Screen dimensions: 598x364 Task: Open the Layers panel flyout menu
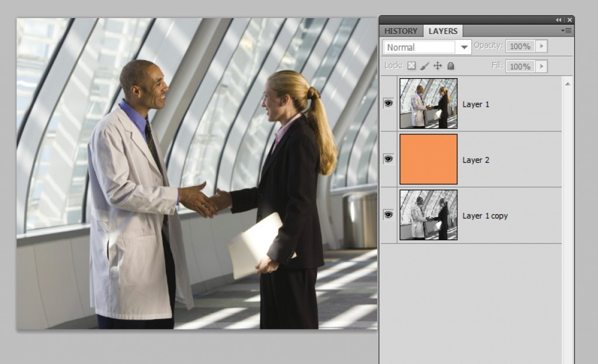pyautogui.click(x=565, y=31)
